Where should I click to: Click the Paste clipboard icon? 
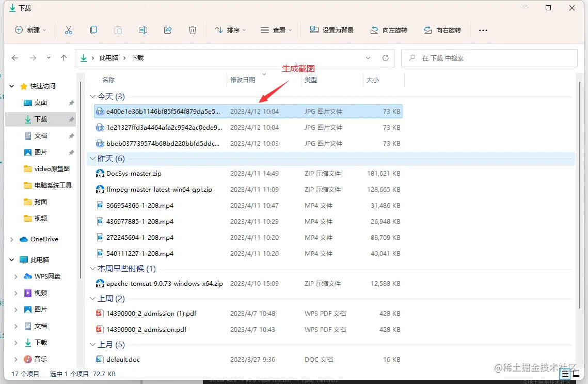[x=118, y=30]
